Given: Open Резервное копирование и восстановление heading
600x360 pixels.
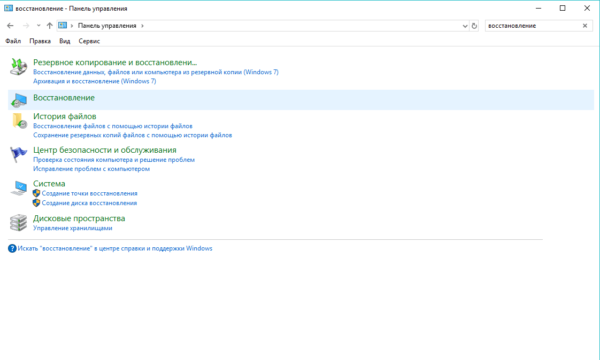Looking at the screenshot, I should tap(115, 62).
